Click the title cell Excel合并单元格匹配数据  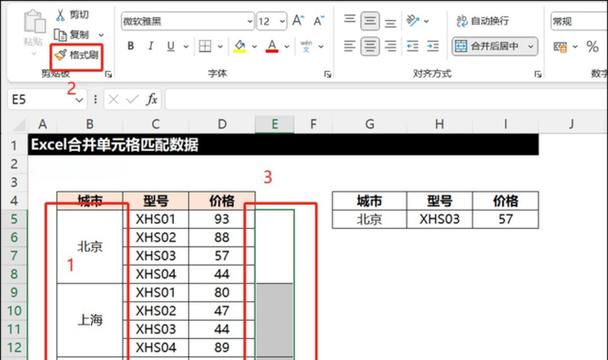click(x=283, y=145)
